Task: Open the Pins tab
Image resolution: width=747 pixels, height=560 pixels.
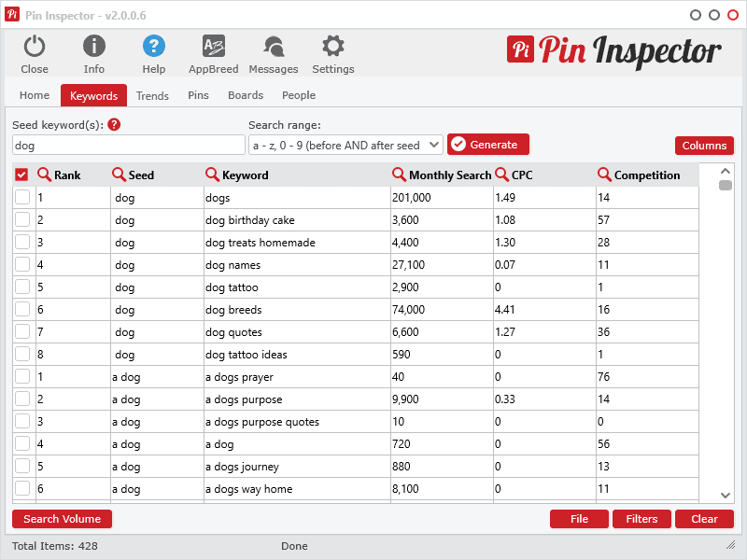Action: (198, 95)
